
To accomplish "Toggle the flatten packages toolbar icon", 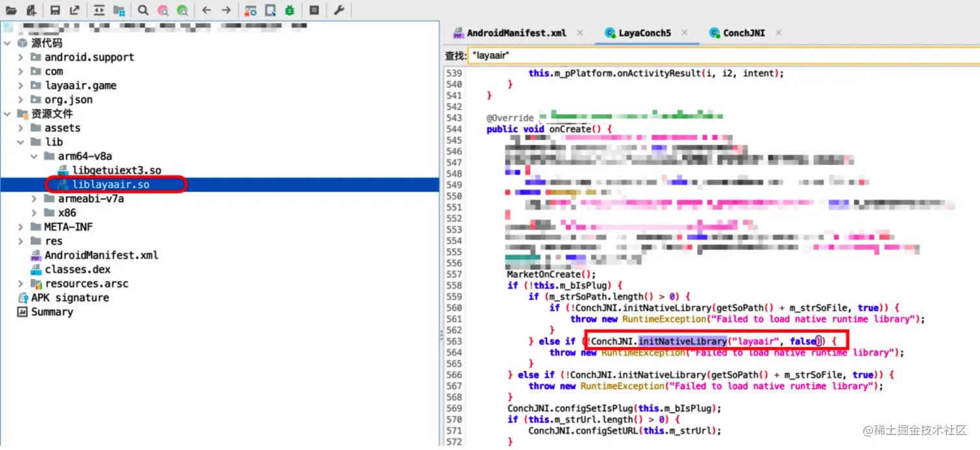I will (119, 10).
